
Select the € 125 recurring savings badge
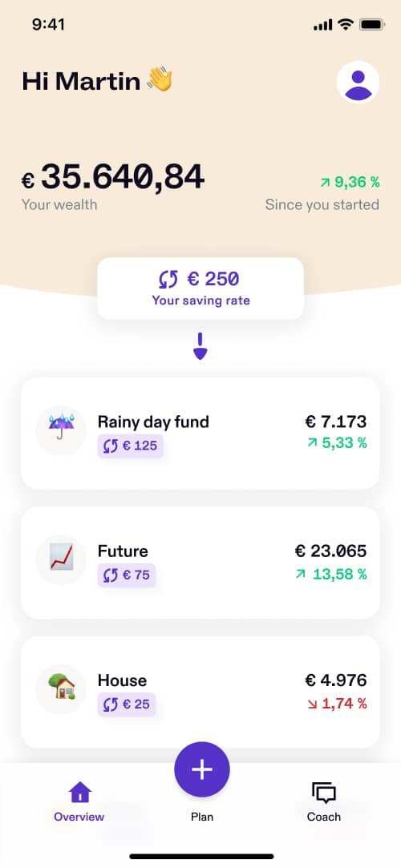[x=130, y=446]
